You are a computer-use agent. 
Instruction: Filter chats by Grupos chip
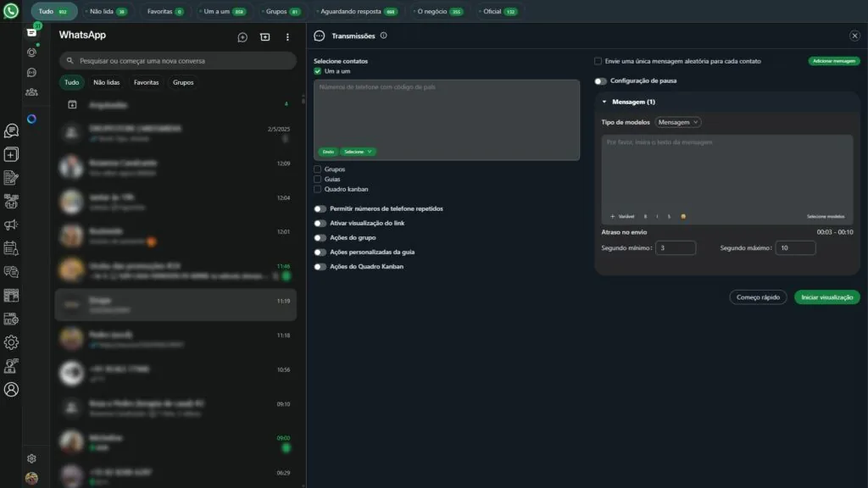click(183, 82)
